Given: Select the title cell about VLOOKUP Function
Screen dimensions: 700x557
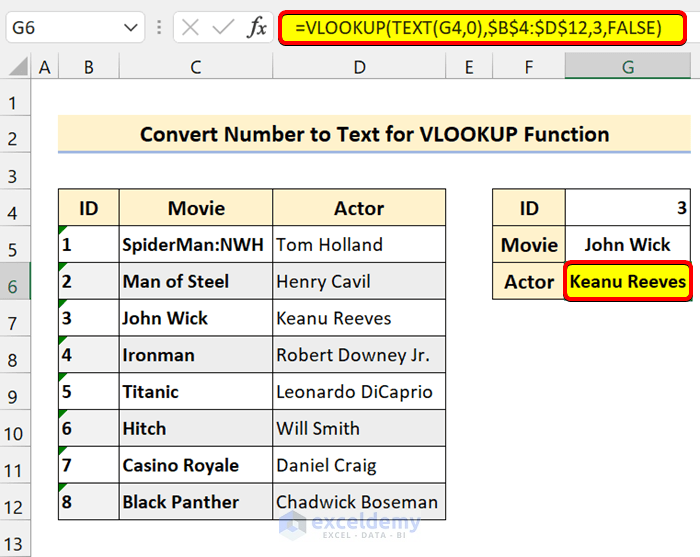Looking at the screenshot, I should click(x=374, y=134).
